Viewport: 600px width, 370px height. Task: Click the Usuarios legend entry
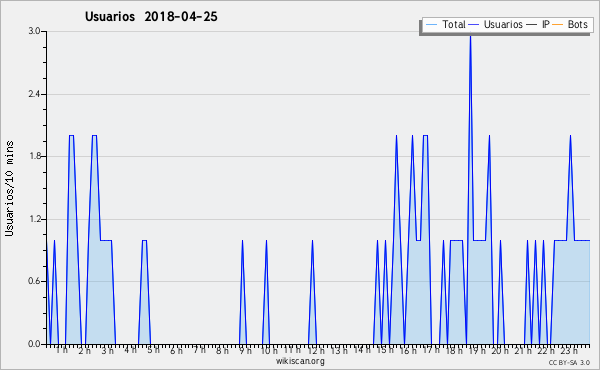click(x=496, y=24)
